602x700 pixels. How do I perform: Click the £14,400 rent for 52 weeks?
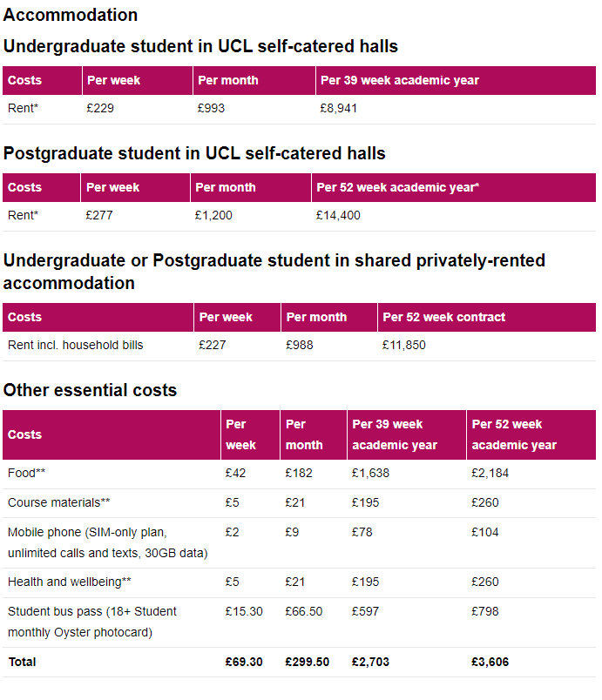point(338,216)
